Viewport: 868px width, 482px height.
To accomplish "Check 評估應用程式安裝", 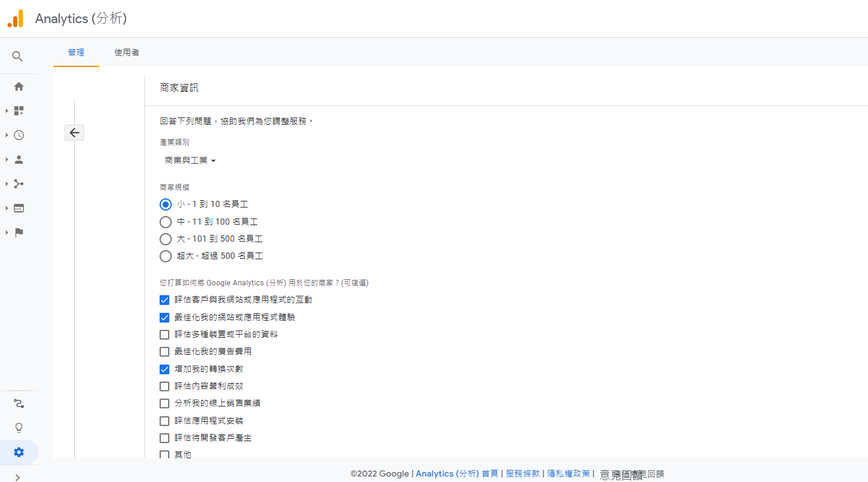I will pyautogui.click(x=164, y=421).
